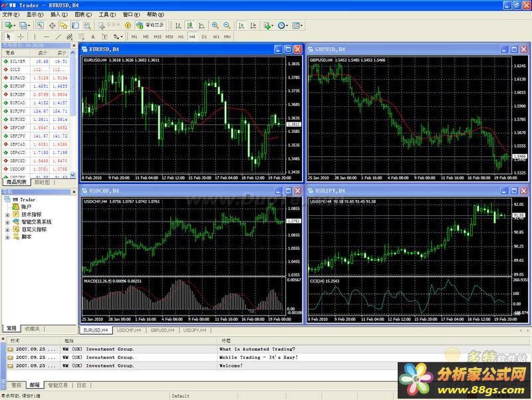
Task: Select the SILVER row in market watch
Action: 36,61
